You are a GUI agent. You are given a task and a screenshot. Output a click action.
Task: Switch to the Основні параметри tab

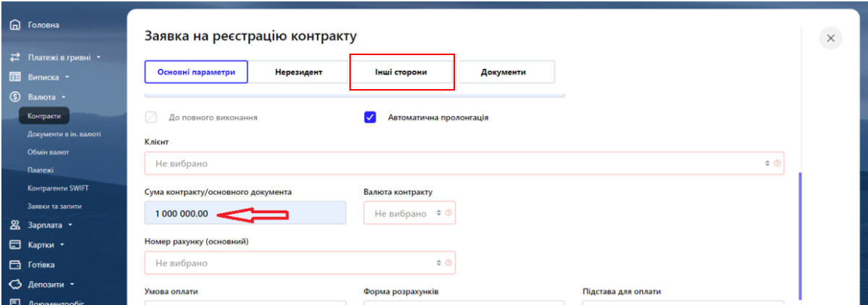[196, 72]
